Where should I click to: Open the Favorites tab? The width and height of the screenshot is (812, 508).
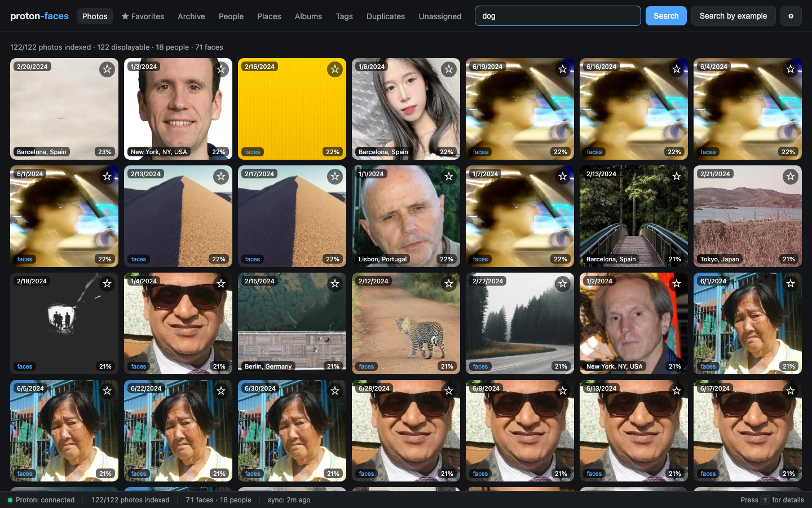pos(143,16)
